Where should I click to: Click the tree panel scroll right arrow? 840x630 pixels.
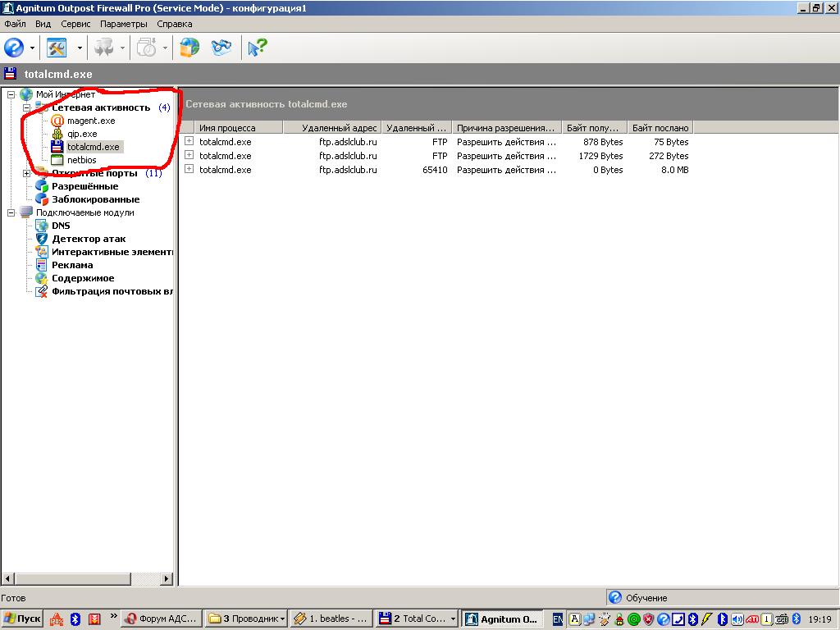click(167, 578)
